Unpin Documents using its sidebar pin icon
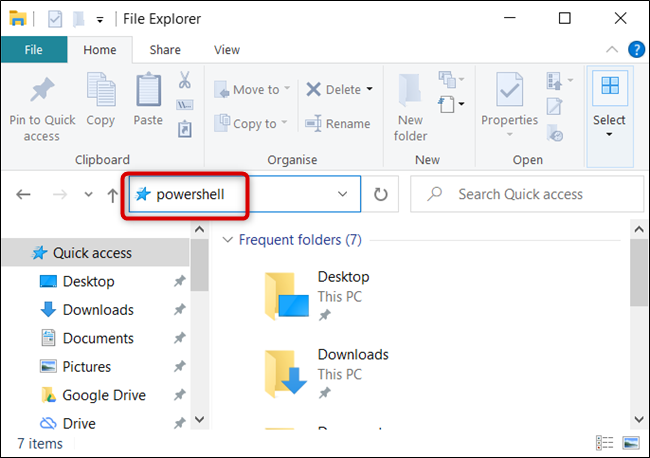 coord(179,338)
